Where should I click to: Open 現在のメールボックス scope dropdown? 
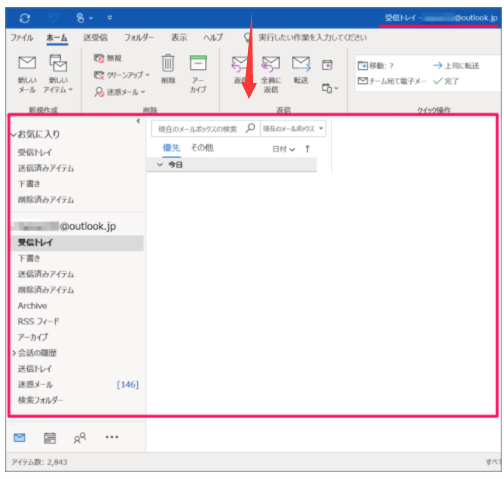click(x=293, y=129)
